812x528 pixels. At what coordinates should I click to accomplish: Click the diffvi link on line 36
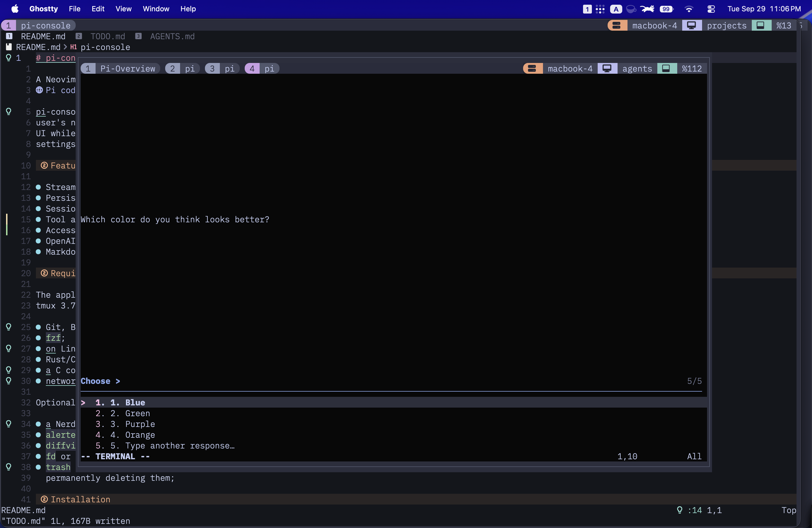[x=60, y=445]
